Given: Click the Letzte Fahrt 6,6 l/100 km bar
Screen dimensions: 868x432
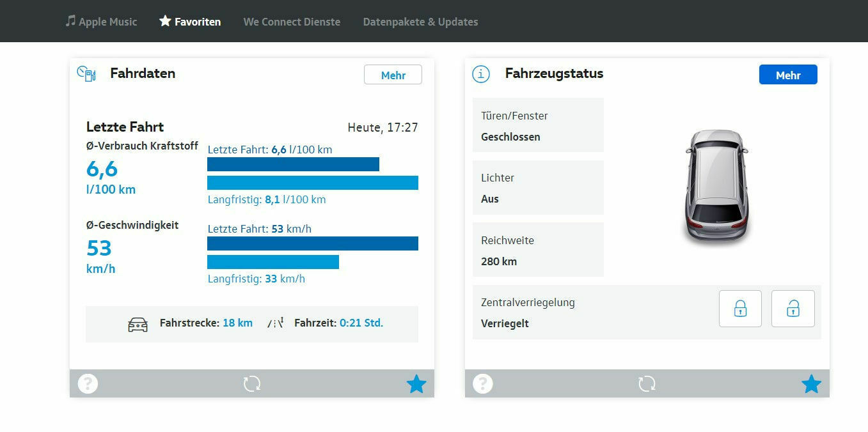Looking at the screenshot, I should pyautogui.click(x=293, y=164).
